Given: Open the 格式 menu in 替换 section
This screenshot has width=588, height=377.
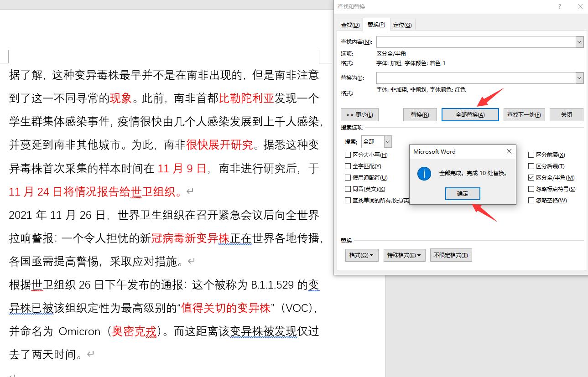Looking at the screenshot, I should click(x=361, y=255).
